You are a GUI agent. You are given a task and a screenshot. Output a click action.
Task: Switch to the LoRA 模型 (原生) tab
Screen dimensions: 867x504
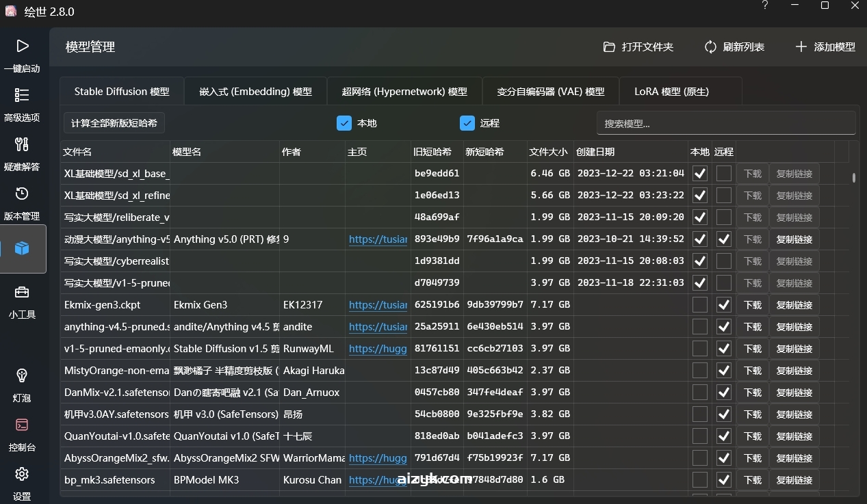click(x=671, y=92)
